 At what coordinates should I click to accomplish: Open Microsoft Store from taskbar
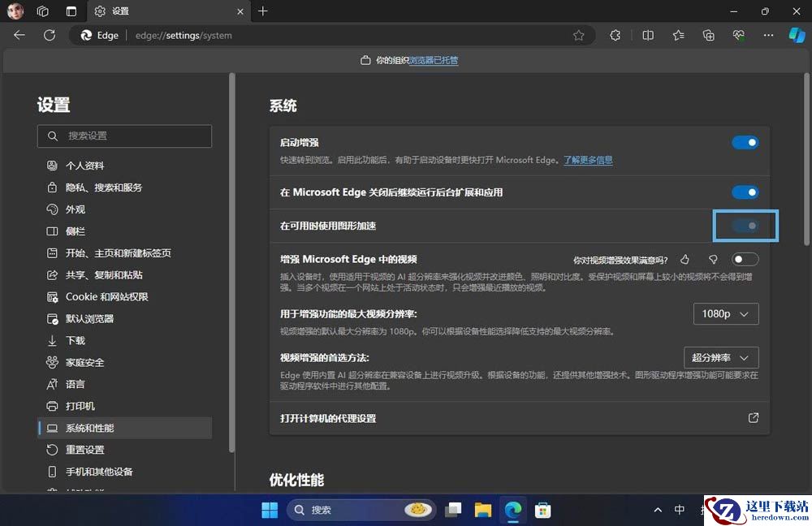[x=542, y=510]
